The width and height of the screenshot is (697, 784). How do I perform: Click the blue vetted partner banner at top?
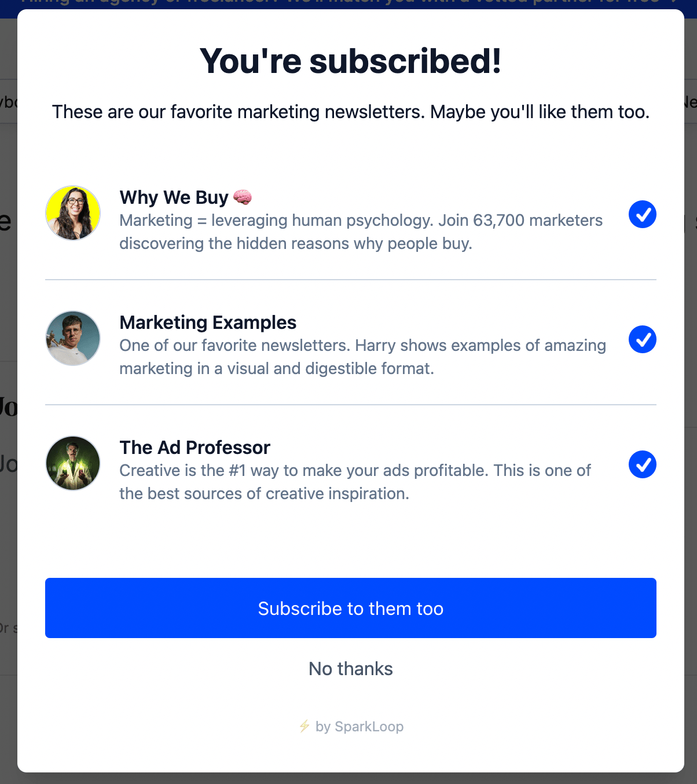pos(348,6)
